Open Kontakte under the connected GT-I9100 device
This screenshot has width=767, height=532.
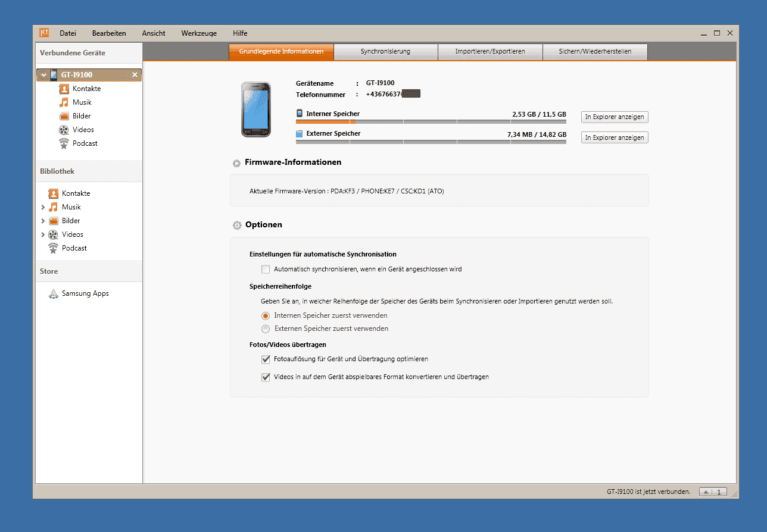point(80,89)
